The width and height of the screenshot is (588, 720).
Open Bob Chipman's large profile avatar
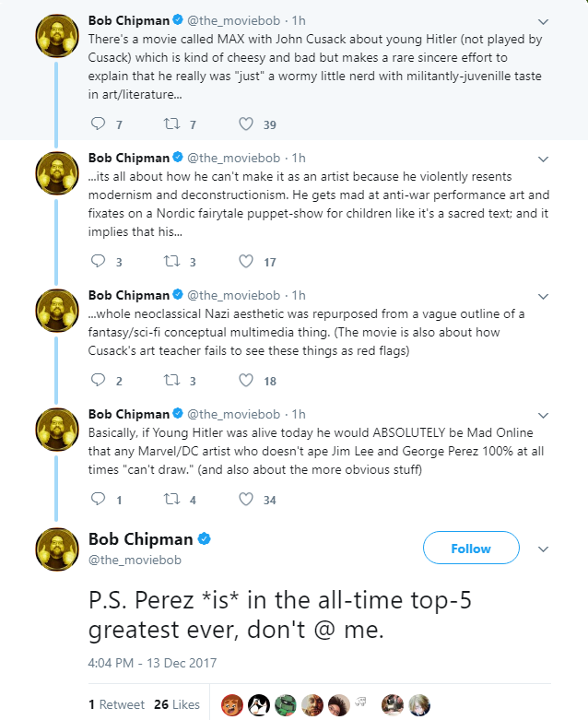pyautogui.click(x=55, y=551)
